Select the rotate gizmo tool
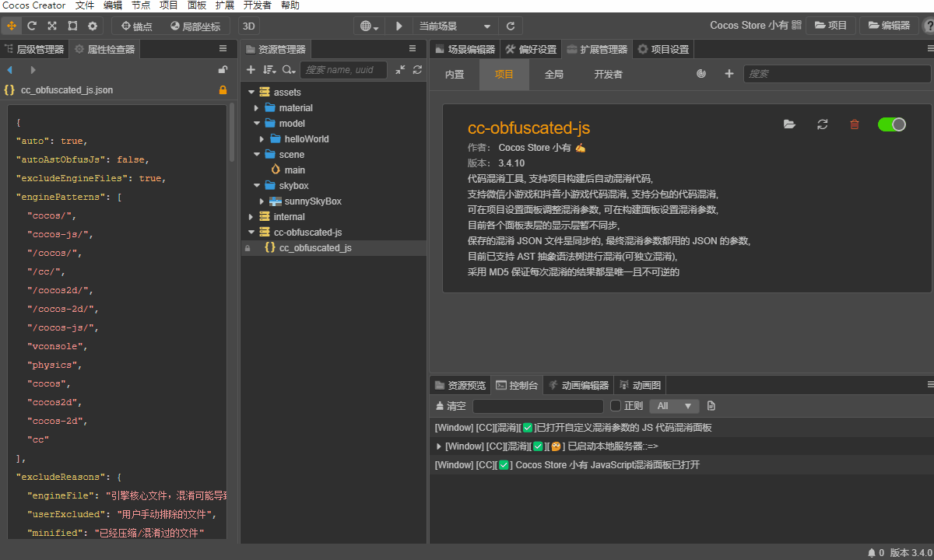Image resolution: width=934 pixels, height=560 pixels. click(32, 26)
